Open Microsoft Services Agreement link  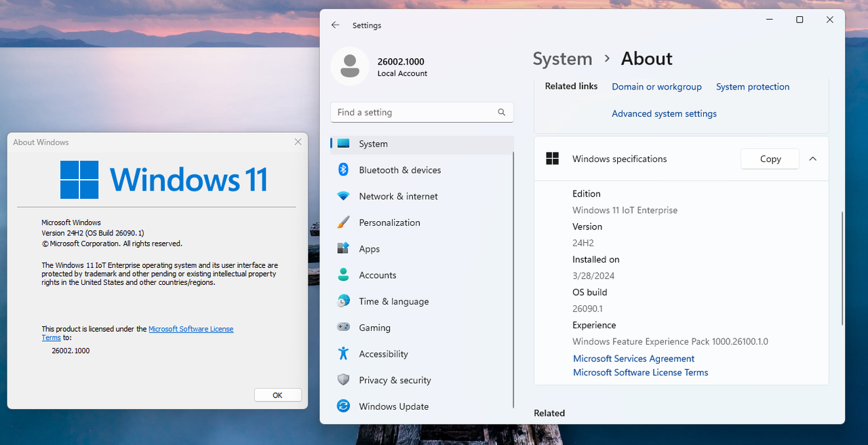pos(633,358)
